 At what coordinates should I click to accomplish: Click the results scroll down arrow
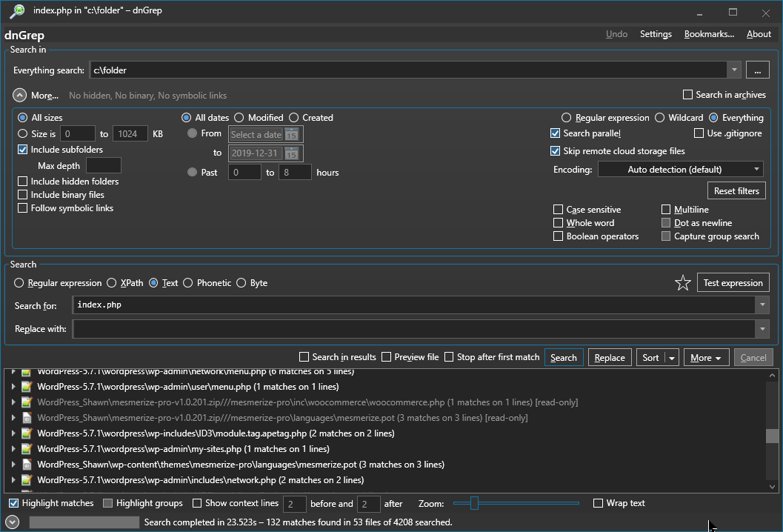coord(772,487)
